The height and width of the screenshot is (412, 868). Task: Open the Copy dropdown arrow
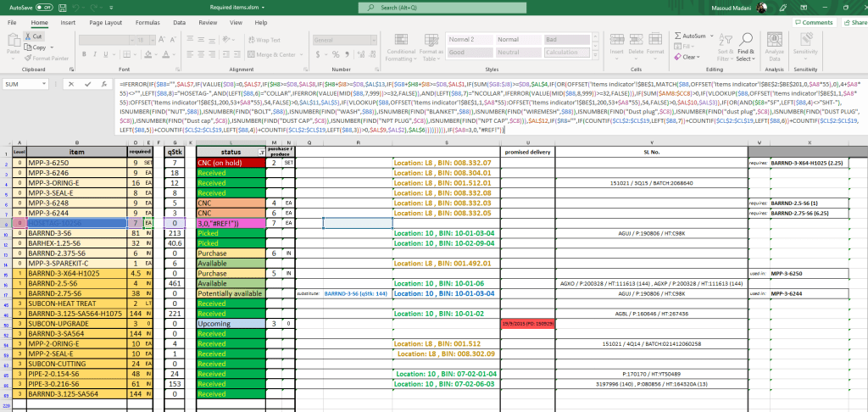51,47
